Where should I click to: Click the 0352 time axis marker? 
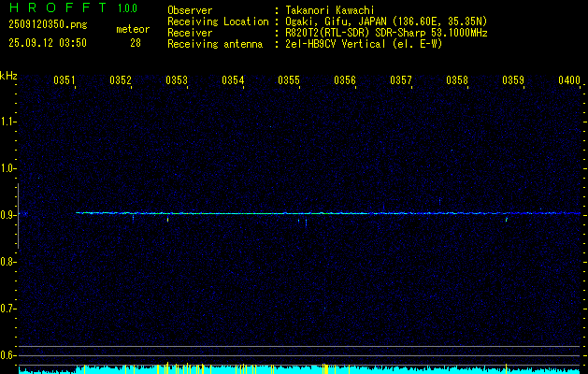pyautogui.click(x=121, y=79)
